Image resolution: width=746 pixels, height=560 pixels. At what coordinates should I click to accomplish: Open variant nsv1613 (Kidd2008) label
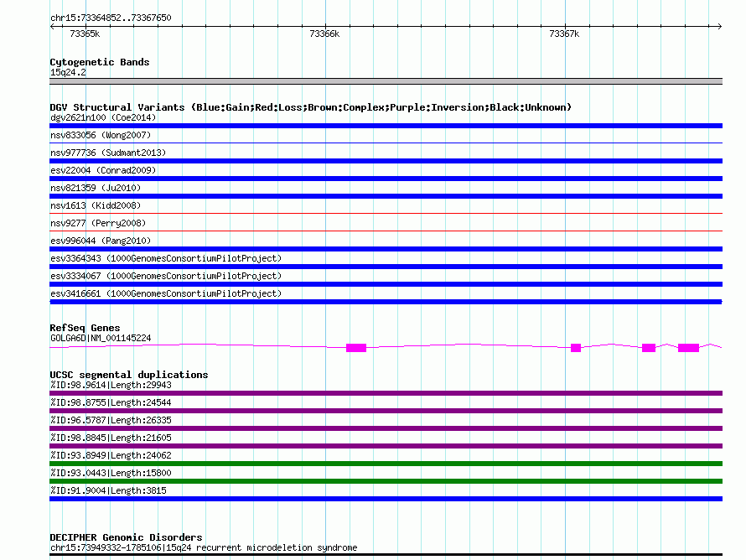pos(96,205)
